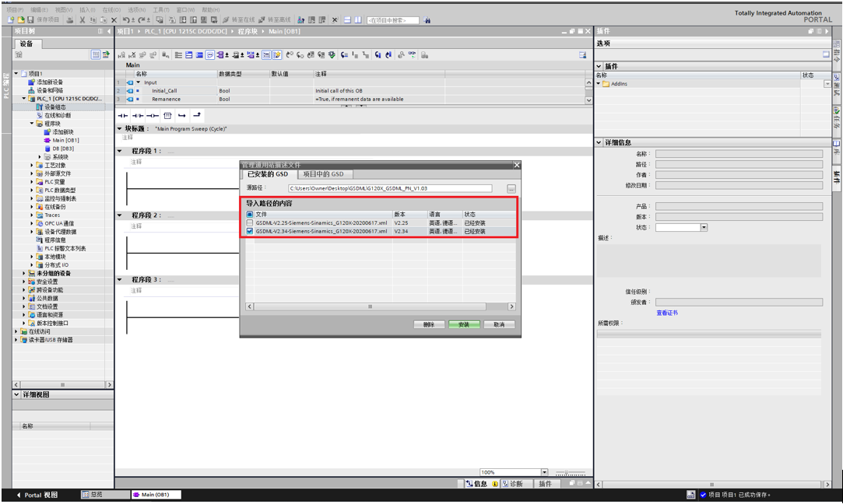The height and width of the screenshot is (504, 843).
Task: Click the horizontal split editor icon
Action: coord(347,20)
